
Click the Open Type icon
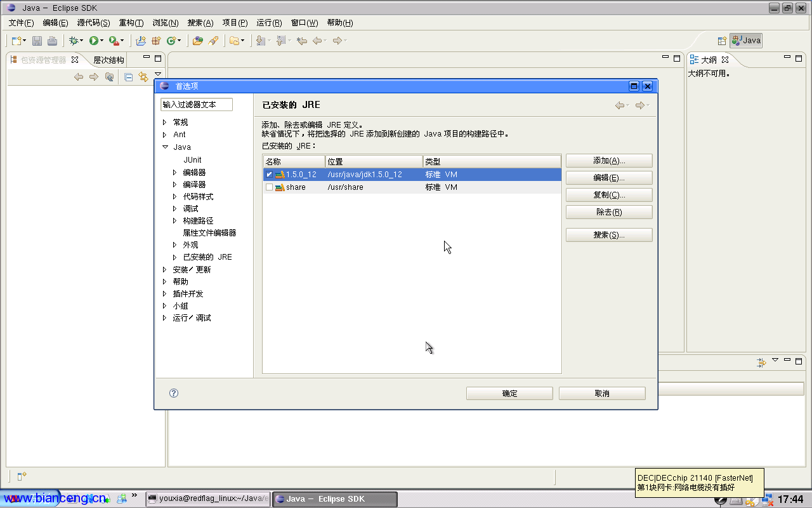(x=198, y=41)
